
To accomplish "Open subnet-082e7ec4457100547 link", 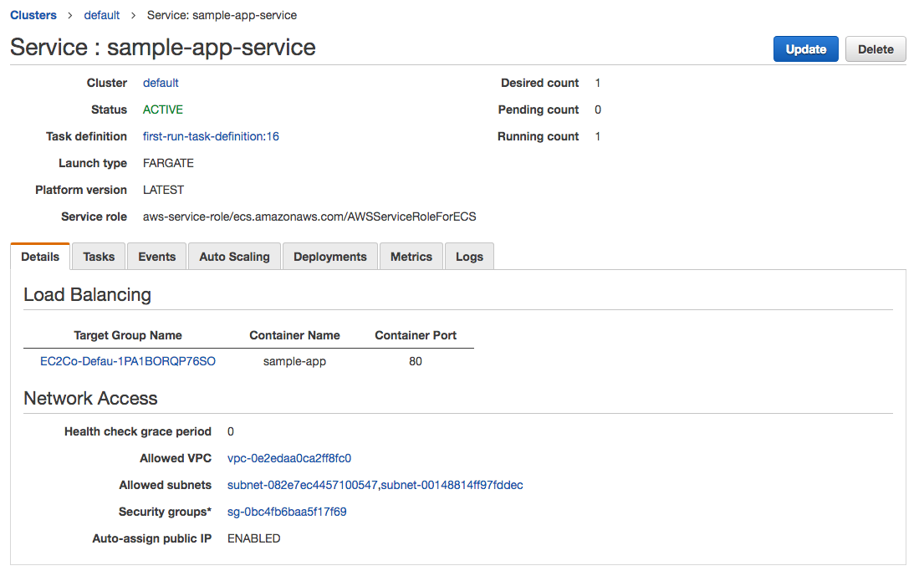I will [x=303, y=485].
